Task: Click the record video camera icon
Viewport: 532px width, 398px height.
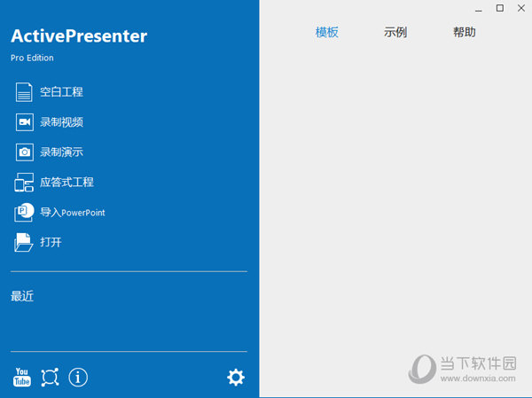Action: tap(25, 122)
